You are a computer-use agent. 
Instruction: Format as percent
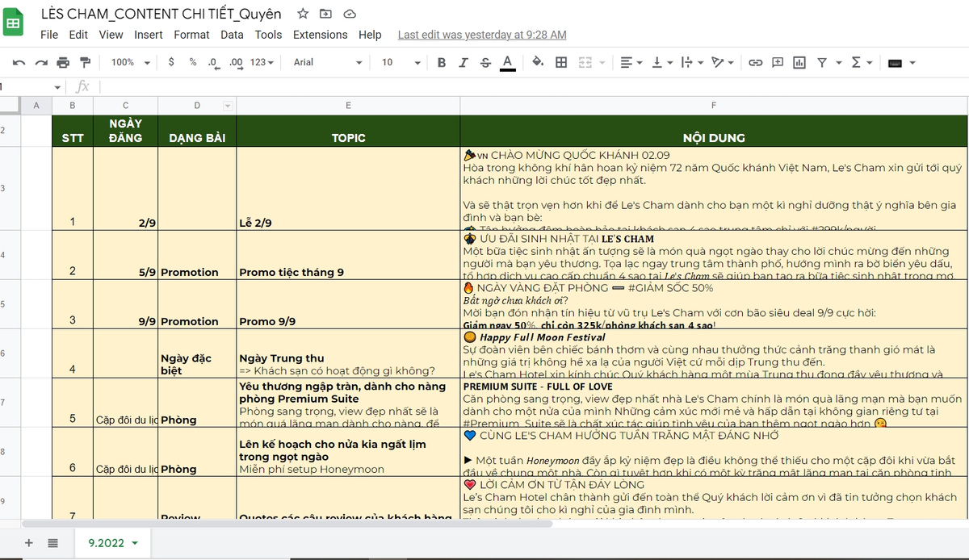pos(192,62)
